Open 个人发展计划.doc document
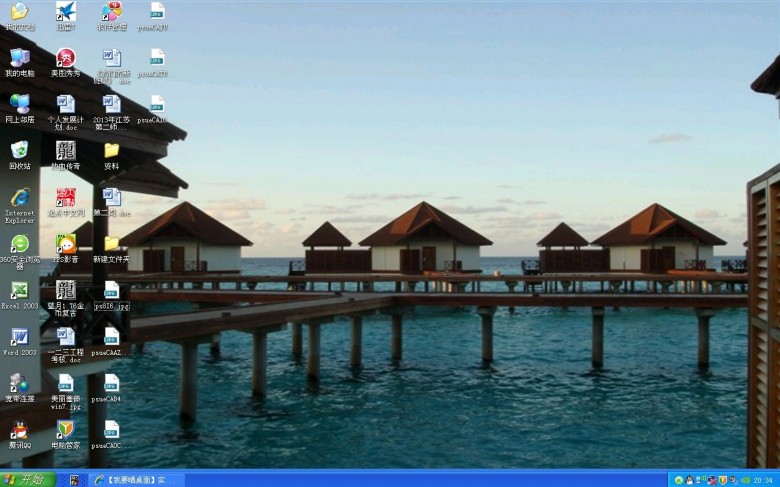The height and width of the screenshot is (487, 780). coord(65,104)
